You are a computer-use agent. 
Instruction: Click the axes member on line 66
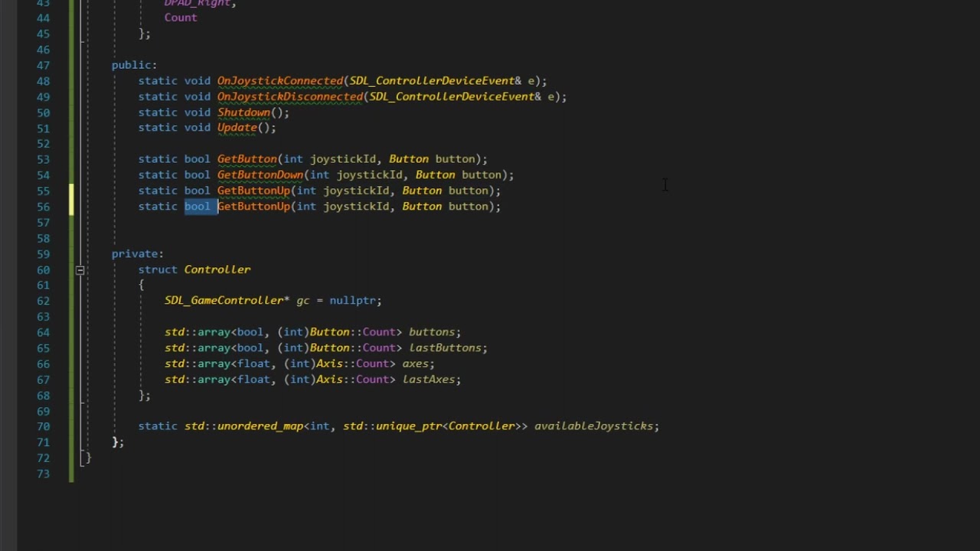coord(416,364)
